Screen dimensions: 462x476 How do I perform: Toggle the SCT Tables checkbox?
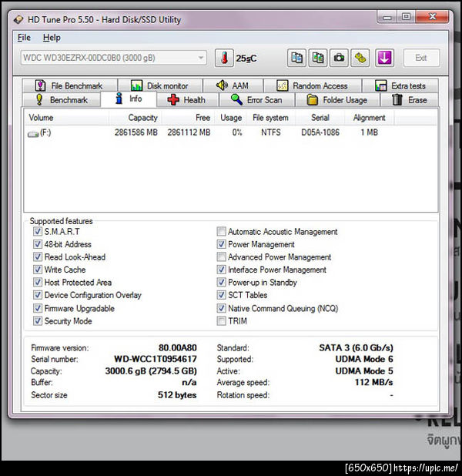(x=221, y=295)
